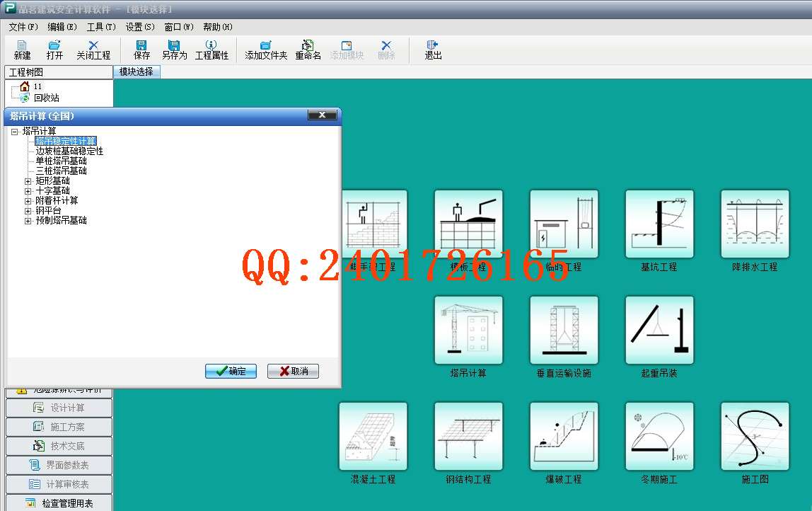This screenshot has width=812, height=511.
Task: Open the 临时工程 module icon
Action: click(x=564, y=224)
